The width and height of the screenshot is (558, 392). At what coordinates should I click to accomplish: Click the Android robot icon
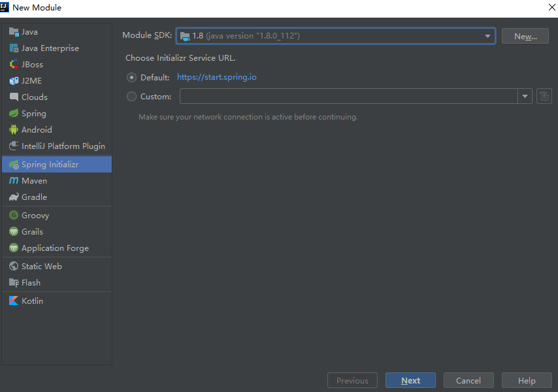[14, 129]
